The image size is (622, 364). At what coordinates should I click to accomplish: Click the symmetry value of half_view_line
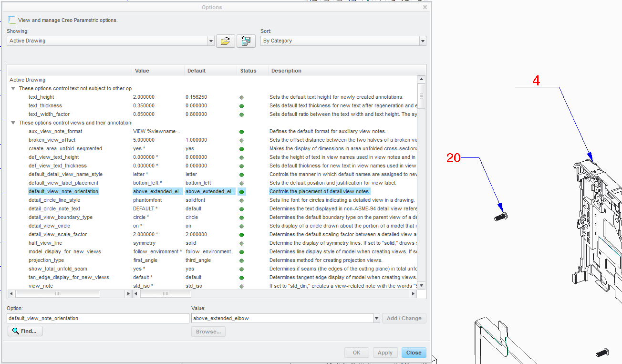coord(145,243)
